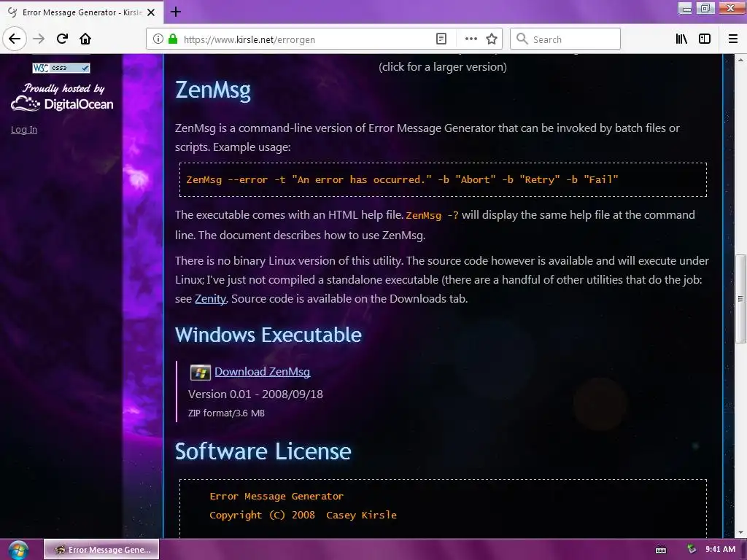
Task: Click the Software License heading
Action: point(263,451)
